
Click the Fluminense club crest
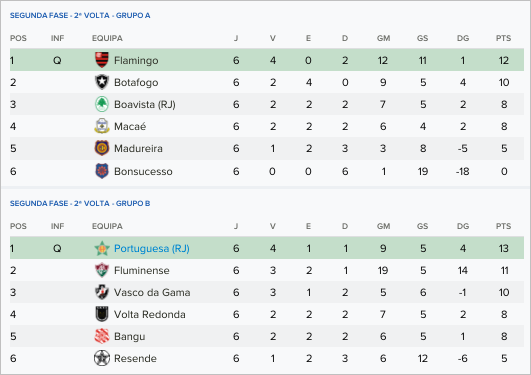tap(102, 270)
